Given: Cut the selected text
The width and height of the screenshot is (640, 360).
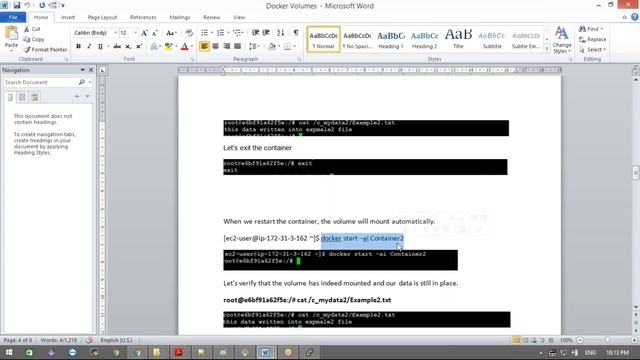Looking at the screenshot, I should pos(32,29).
